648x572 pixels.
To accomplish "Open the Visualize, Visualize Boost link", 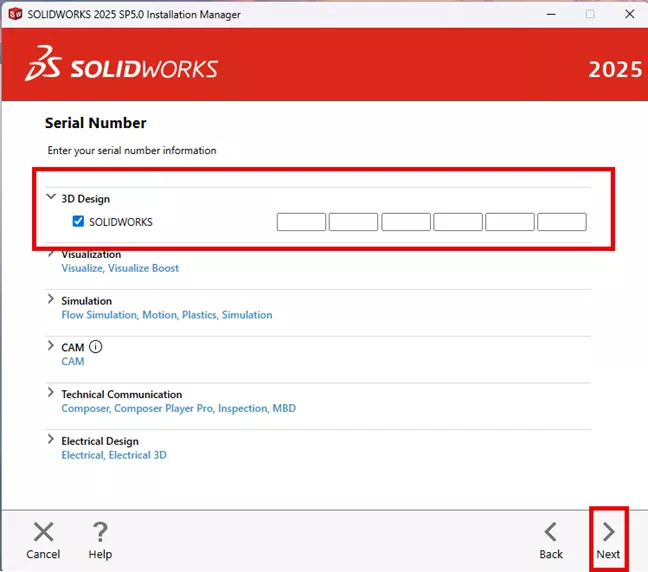I will point(120,268).
